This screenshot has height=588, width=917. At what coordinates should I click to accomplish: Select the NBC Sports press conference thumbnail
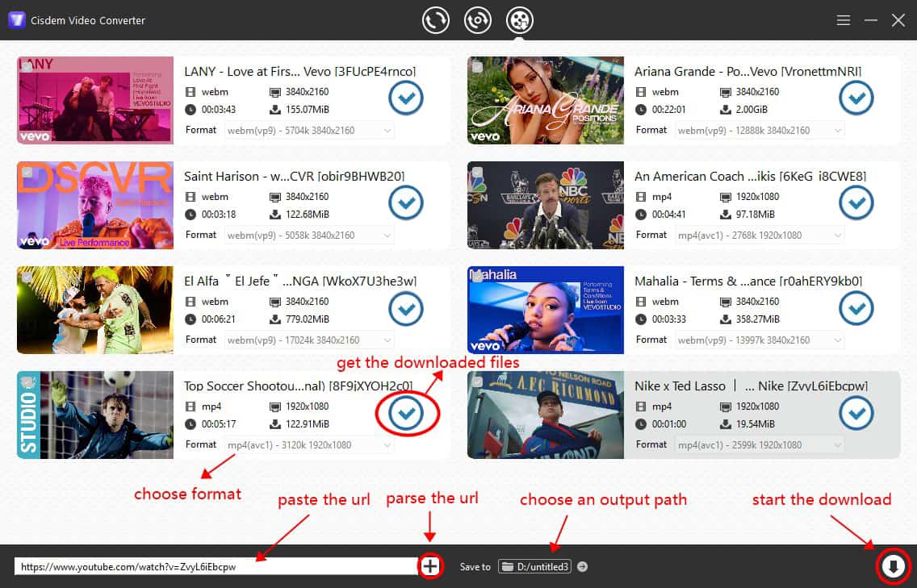546,205
